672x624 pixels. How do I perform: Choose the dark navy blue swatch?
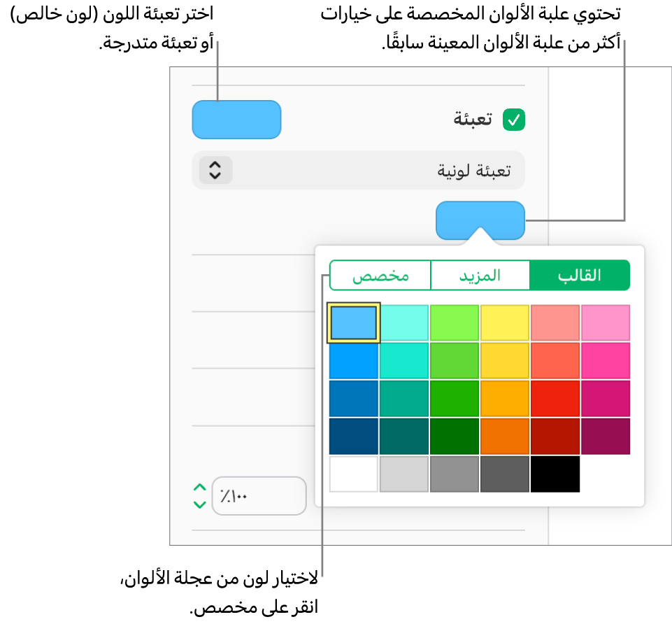[354, 436]
